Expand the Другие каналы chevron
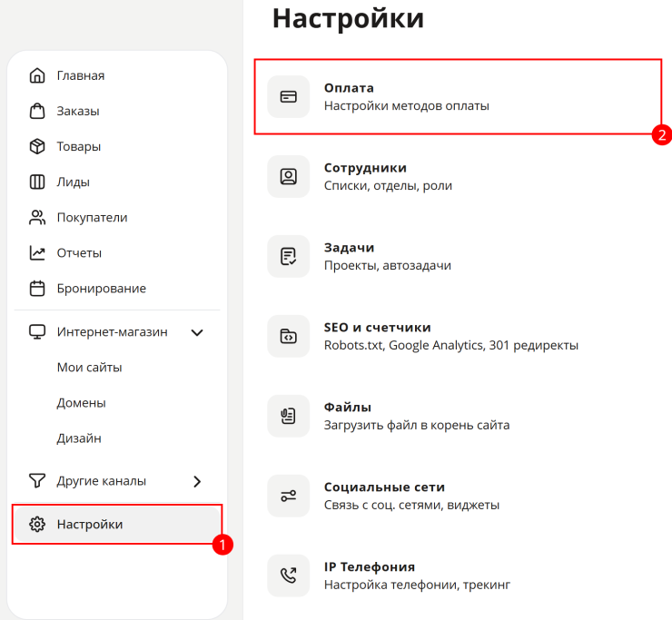Screen dimensions: 672x620 point(197,481)
